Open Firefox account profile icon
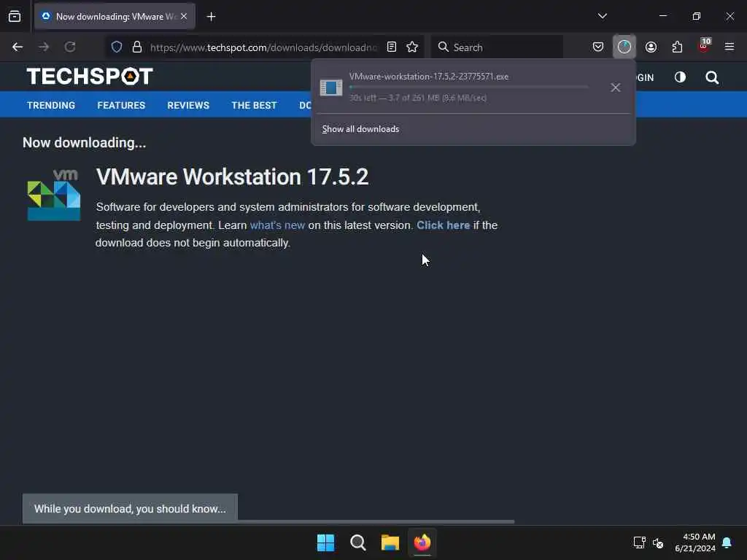 651,47
